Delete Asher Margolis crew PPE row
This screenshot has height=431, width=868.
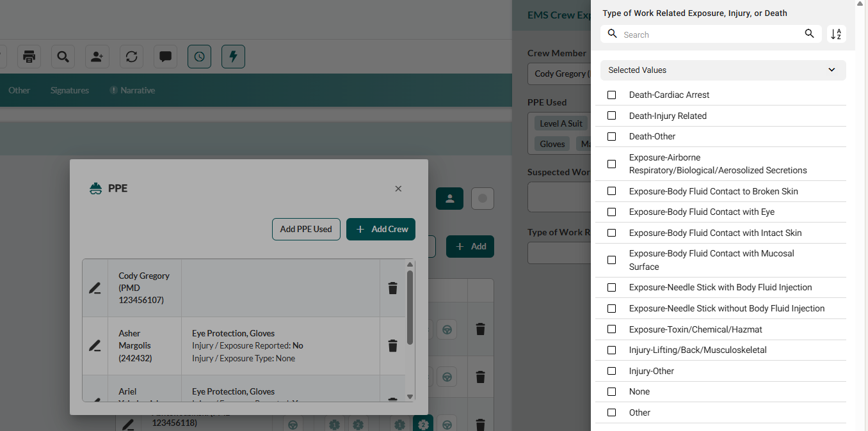point(393,346)
